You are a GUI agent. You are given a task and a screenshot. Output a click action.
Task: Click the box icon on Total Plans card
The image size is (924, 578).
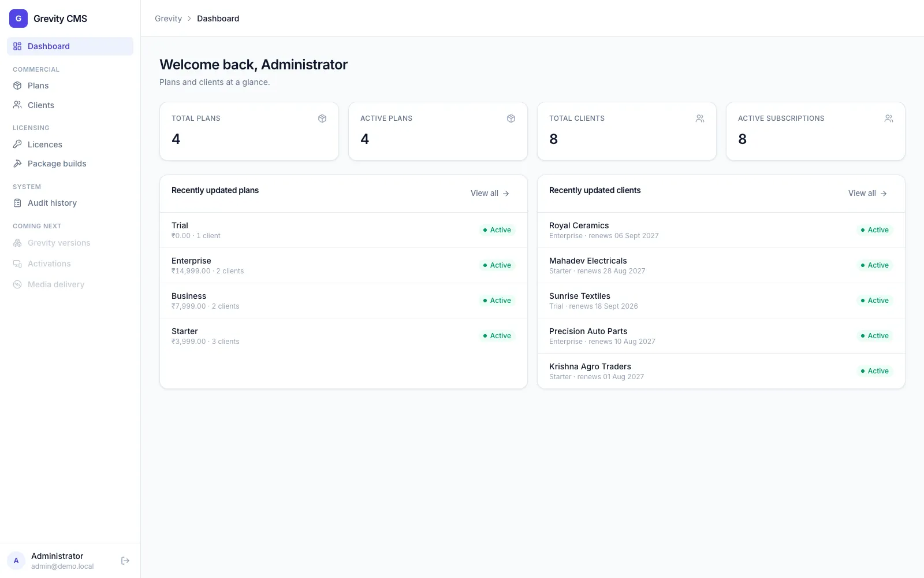pyautogui.click(x=322, y=118)
